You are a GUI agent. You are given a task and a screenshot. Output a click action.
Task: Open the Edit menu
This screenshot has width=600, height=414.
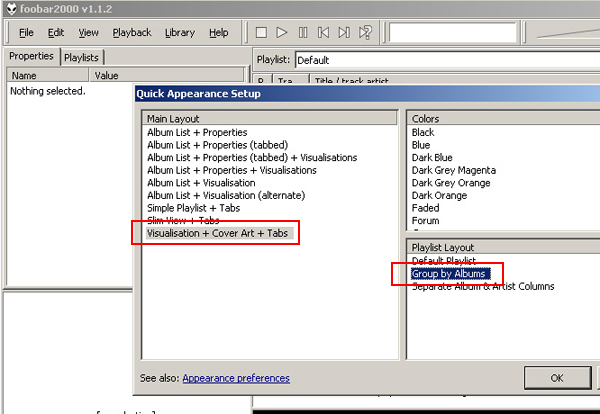click(56, 33)
